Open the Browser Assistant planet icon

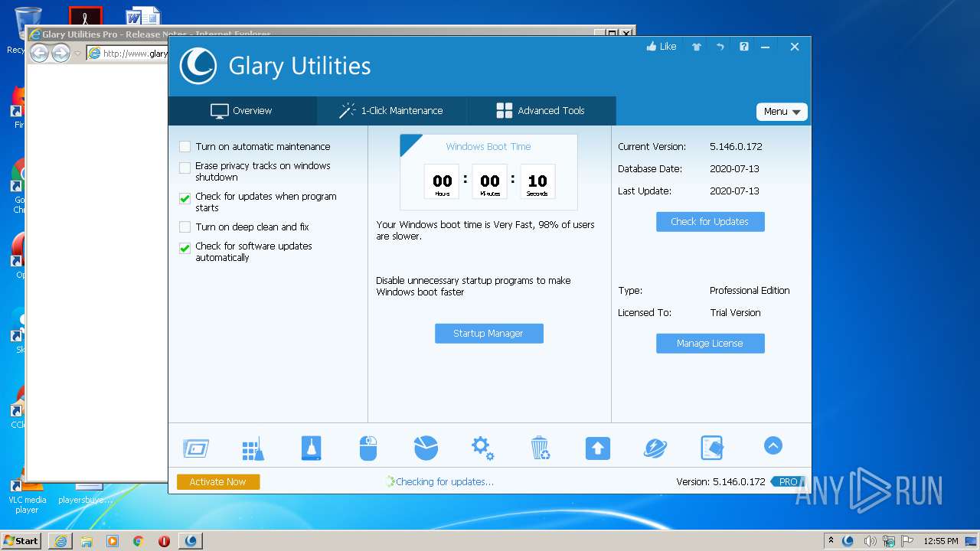click(x=655, y=448)
